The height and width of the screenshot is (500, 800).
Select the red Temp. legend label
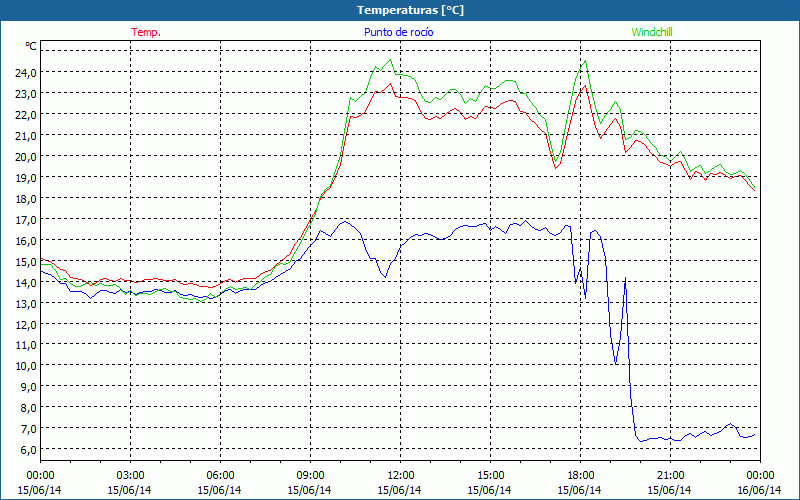(146, 32)
